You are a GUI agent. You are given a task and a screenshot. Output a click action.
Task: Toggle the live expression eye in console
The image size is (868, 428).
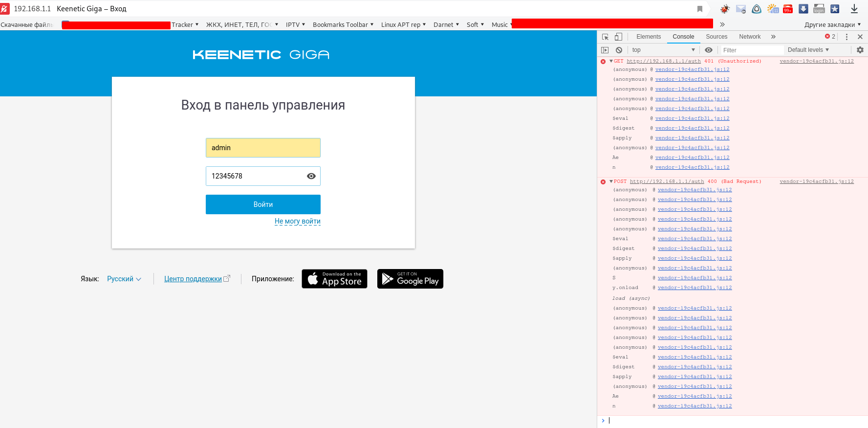pyautogui.click(x=709, y=50)
